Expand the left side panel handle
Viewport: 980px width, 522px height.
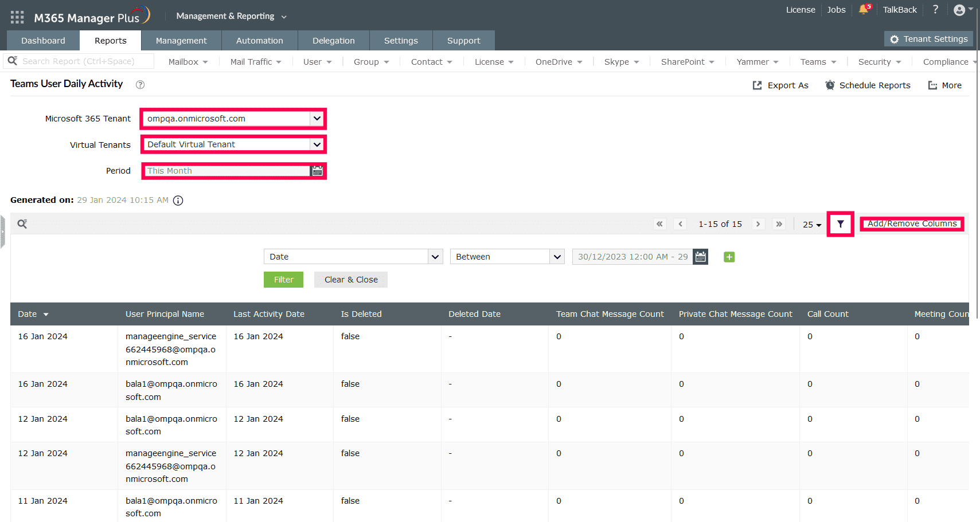pos(2,231)
